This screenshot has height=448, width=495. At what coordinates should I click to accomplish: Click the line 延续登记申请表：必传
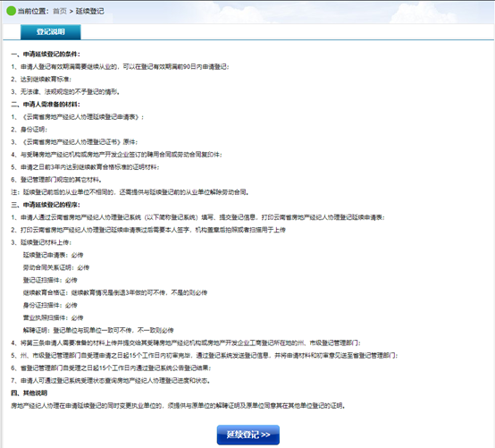pos(53,255)
